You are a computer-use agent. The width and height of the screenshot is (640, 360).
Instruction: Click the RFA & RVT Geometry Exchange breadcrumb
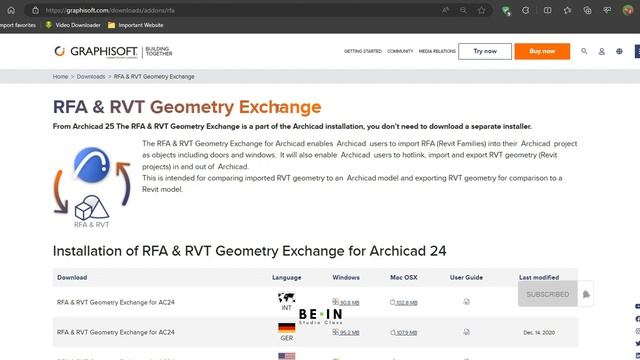pos(154,76)
